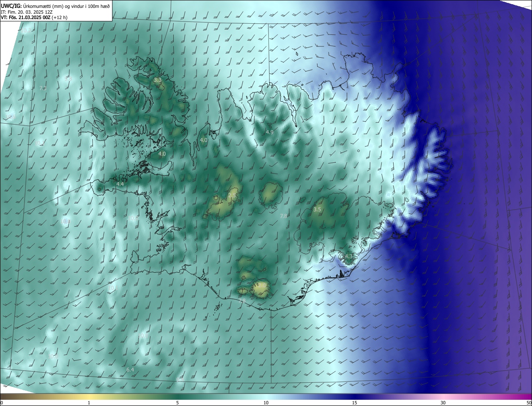
Task: Click the 4.3 precipitation value label
Action: (x=348, y=256)
